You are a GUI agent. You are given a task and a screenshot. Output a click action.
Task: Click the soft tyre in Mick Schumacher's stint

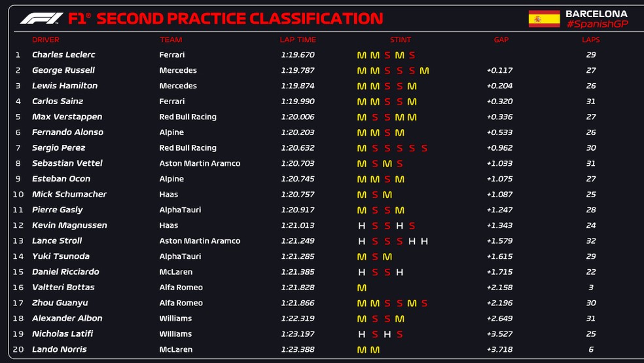coord(375,195)
